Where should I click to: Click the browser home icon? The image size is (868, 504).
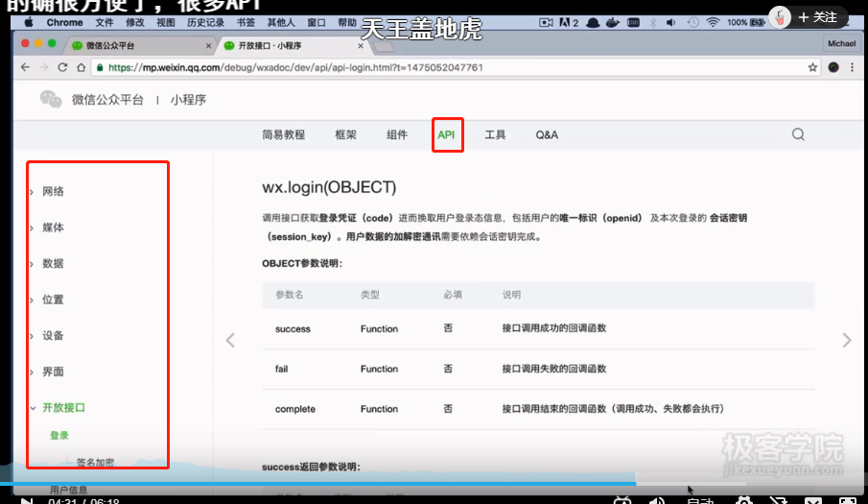(x=81, y=67)
